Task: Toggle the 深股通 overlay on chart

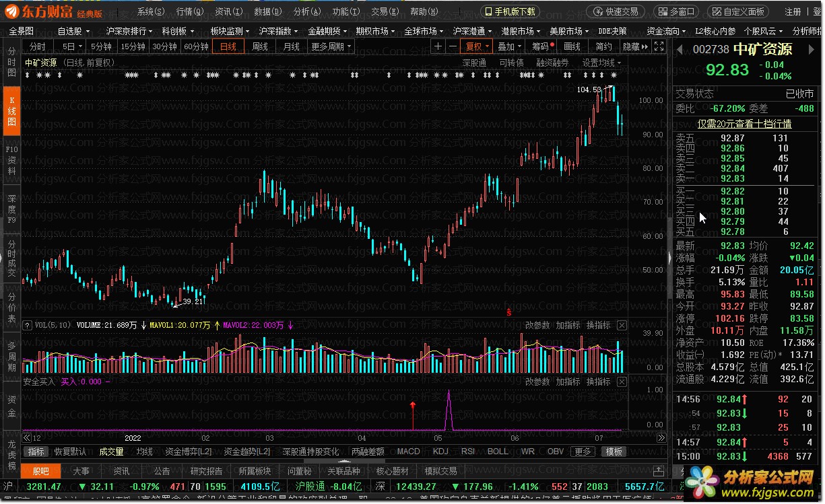Action: pos(474,63)
